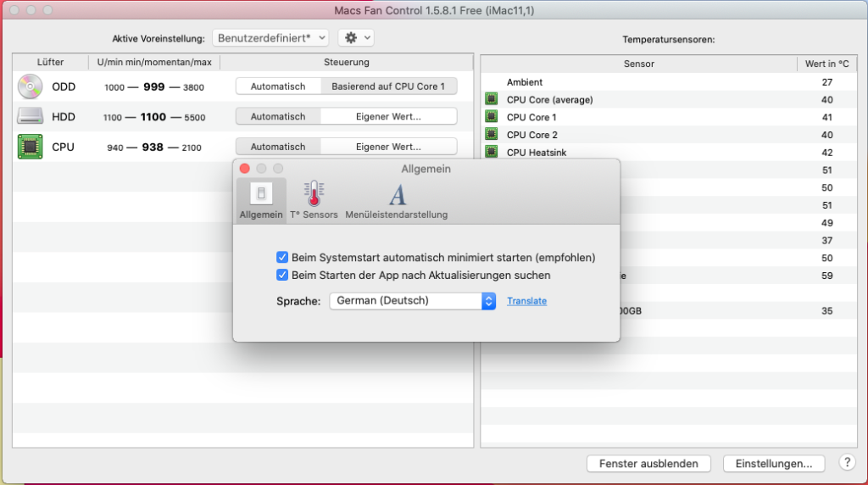The image size is (868, 485).
Task: Click the gear icon next to preset dropdown
Action: pyautogui.click(x=351, y=37)
